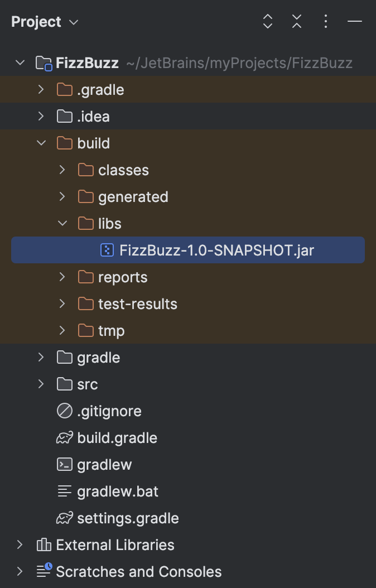Select the .gitignore ignored-file icon
This screenshot has width=376, height=588.
point(65,411)
